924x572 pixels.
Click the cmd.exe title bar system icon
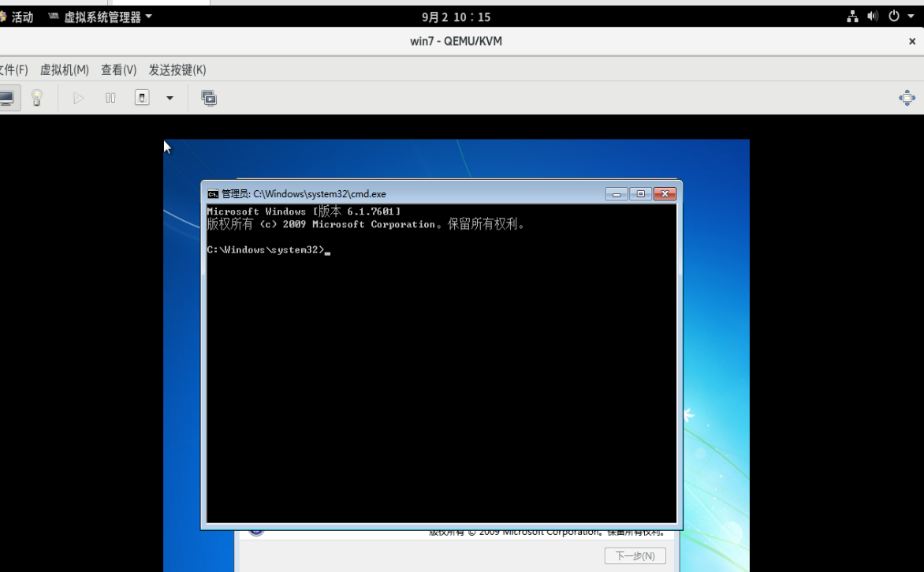[x=213, y=194]
